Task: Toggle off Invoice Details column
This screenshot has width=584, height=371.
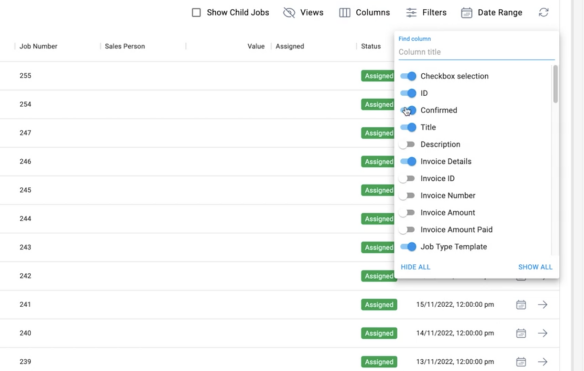Action: tap(408, 161)
